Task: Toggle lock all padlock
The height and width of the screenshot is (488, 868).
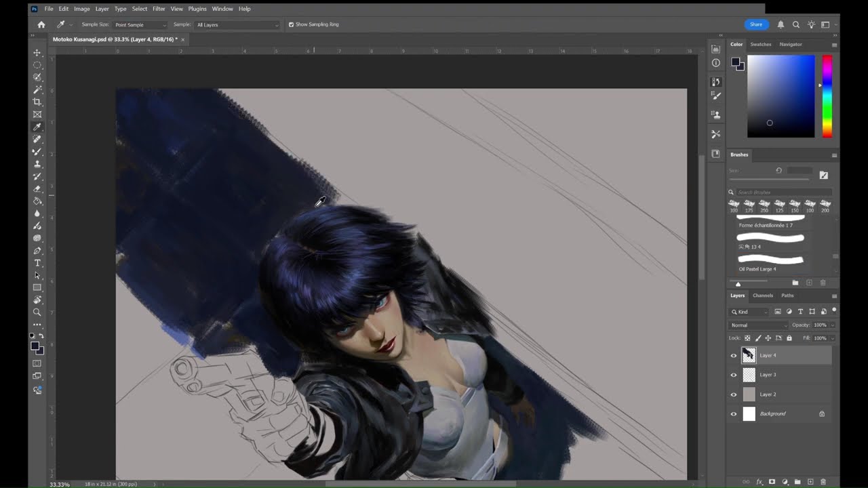Action: pyautogui.click(x=789, y=338)
